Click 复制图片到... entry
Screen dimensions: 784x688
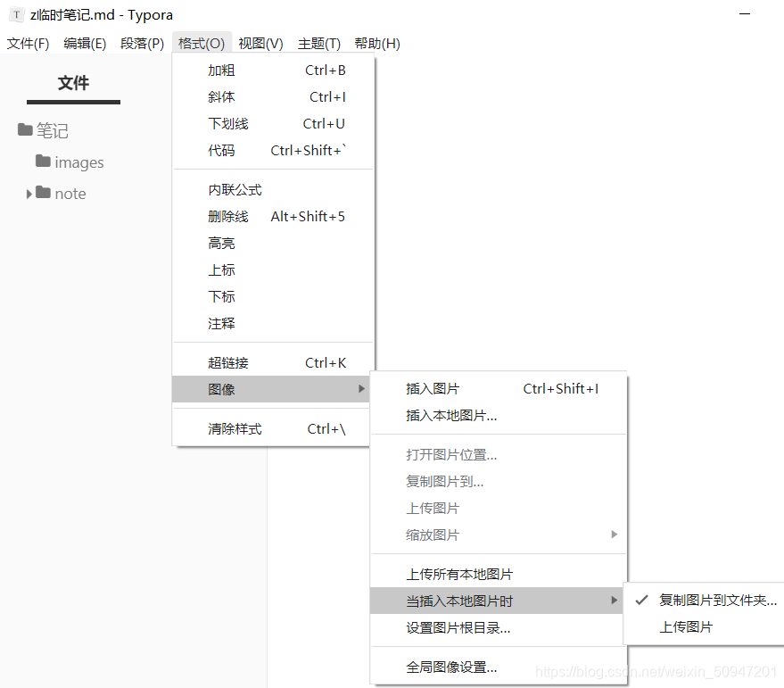(x=499, y=481)
